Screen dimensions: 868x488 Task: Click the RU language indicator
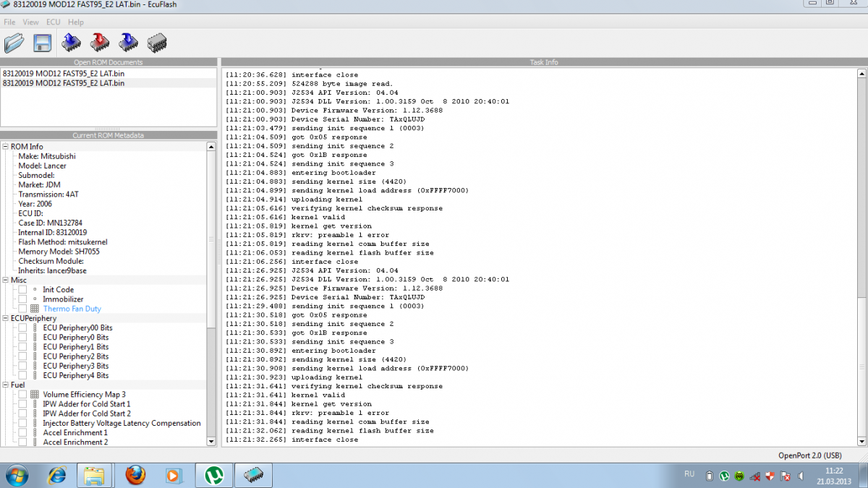pos(689,474)
